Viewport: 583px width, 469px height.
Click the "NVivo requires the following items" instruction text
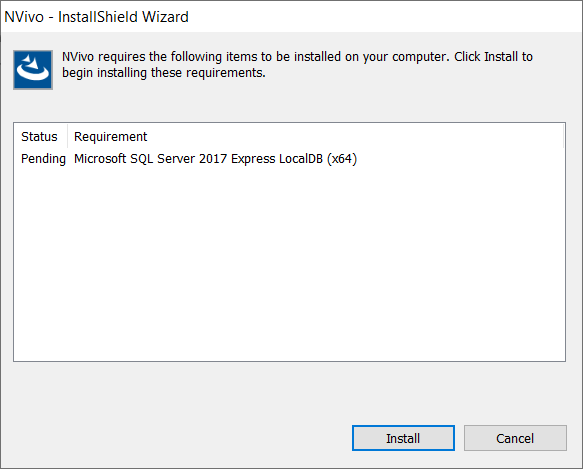(x=297, y=57)
